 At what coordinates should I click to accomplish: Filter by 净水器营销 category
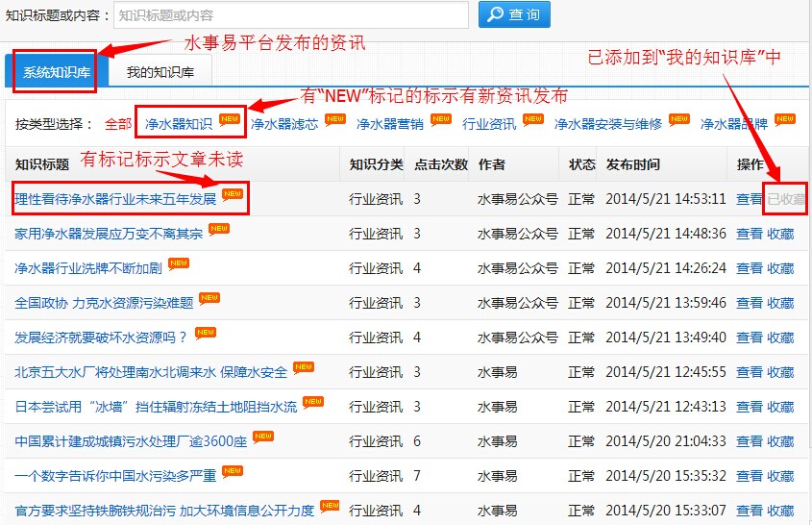click(x=389, y=124)
